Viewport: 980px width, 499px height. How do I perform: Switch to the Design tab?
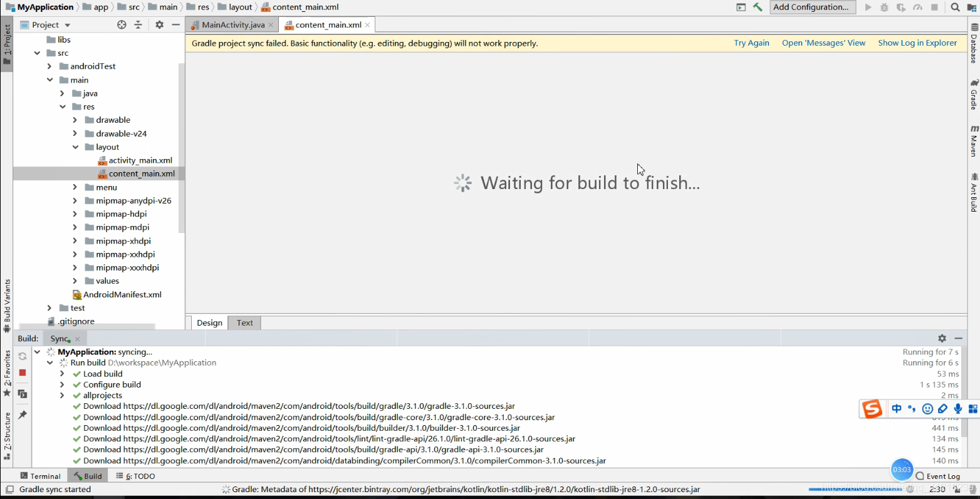pos(209,323)
